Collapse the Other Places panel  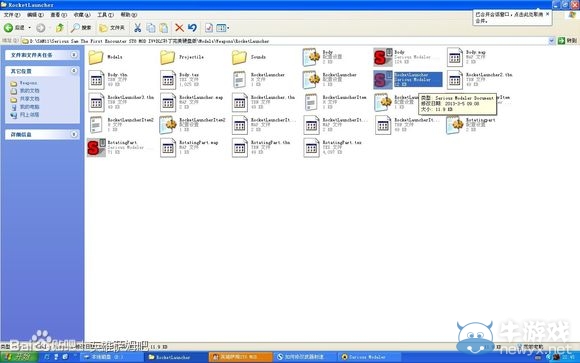(x=74, y=71)
